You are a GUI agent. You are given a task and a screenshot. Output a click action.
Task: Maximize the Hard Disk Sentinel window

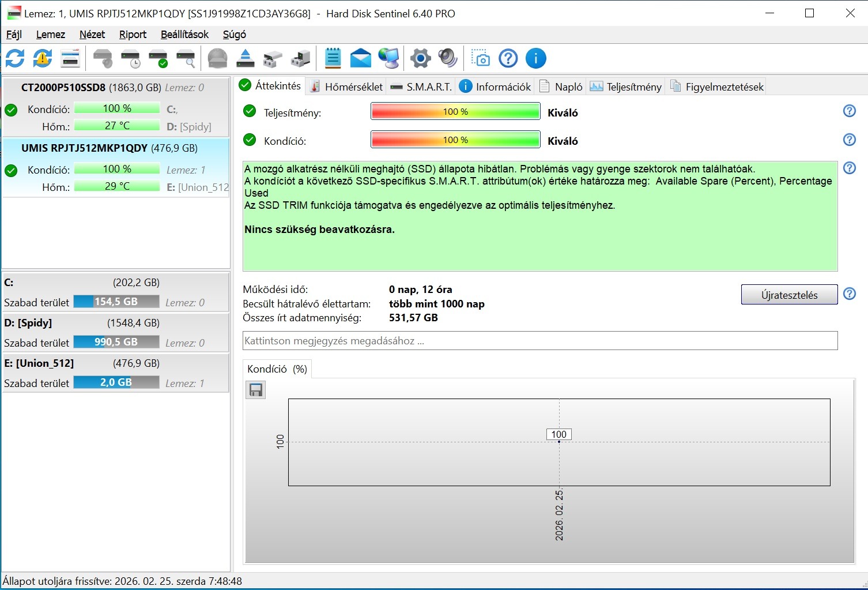coord(810,13)
